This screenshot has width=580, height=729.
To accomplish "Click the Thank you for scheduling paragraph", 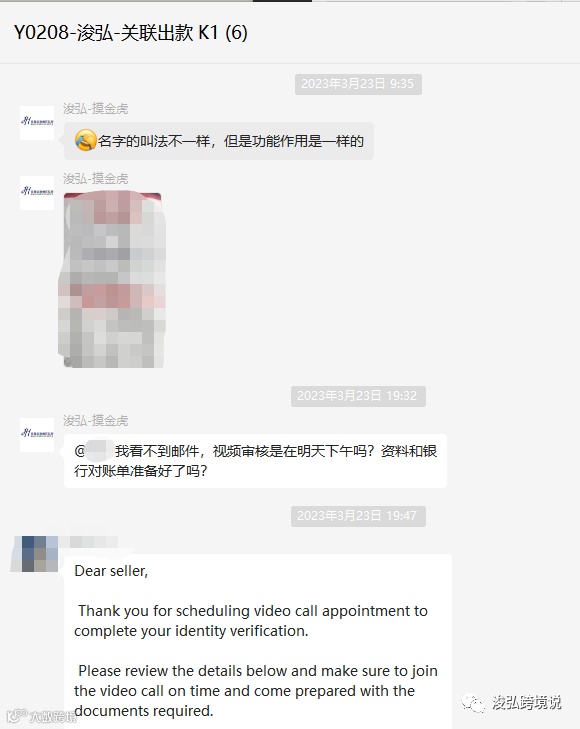I will pos(250,621).
